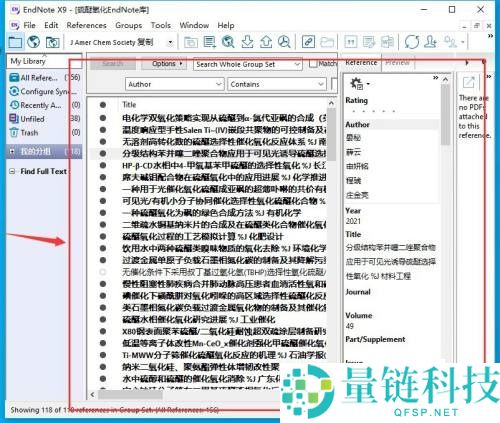Click the Export up-arrow toolbar icon
Viewport: 500px width, 423px height.
pos(266,42)
